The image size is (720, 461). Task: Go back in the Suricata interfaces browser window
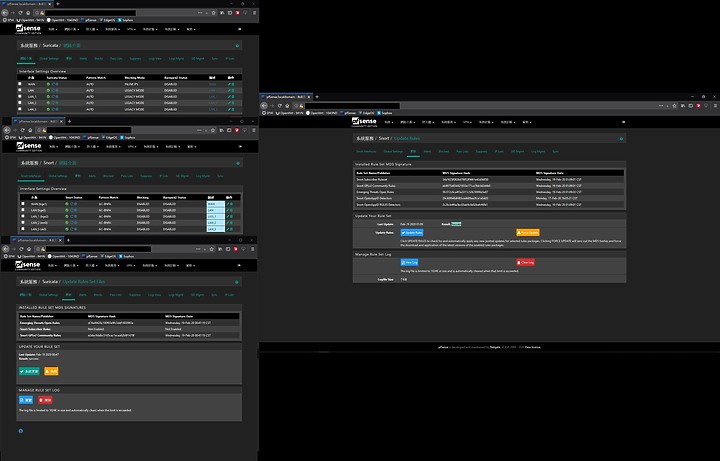click(x=5, y=13)
